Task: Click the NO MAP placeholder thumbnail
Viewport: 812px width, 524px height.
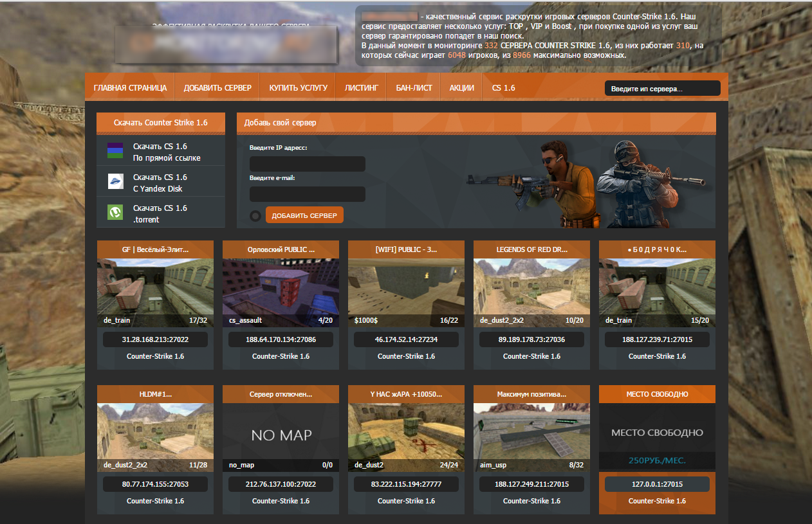Action: 281,437
